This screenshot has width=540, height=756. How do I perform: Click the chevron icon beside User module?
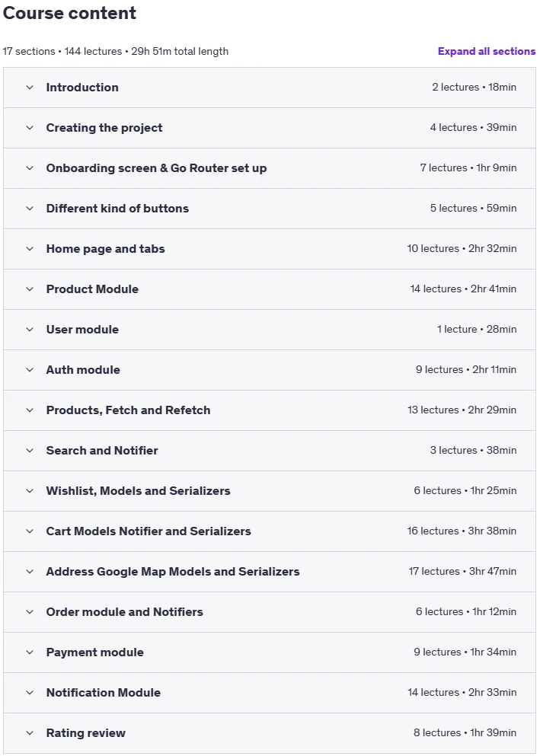[30, 330]
